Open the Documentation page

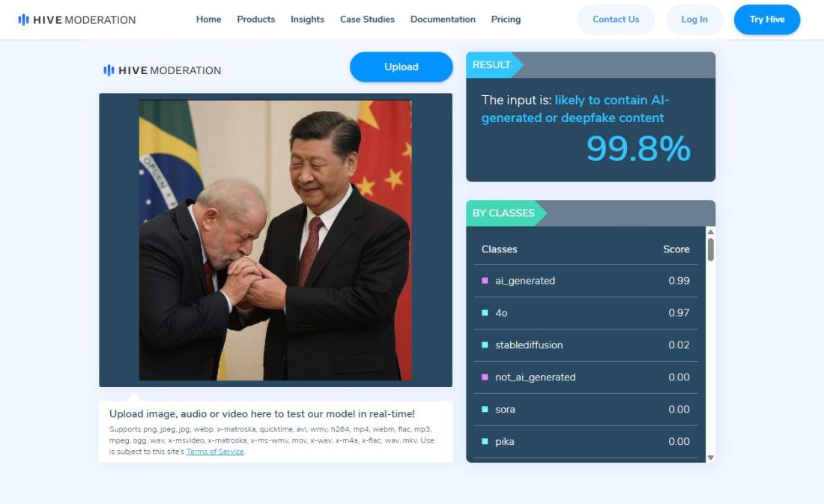(443, 19)
